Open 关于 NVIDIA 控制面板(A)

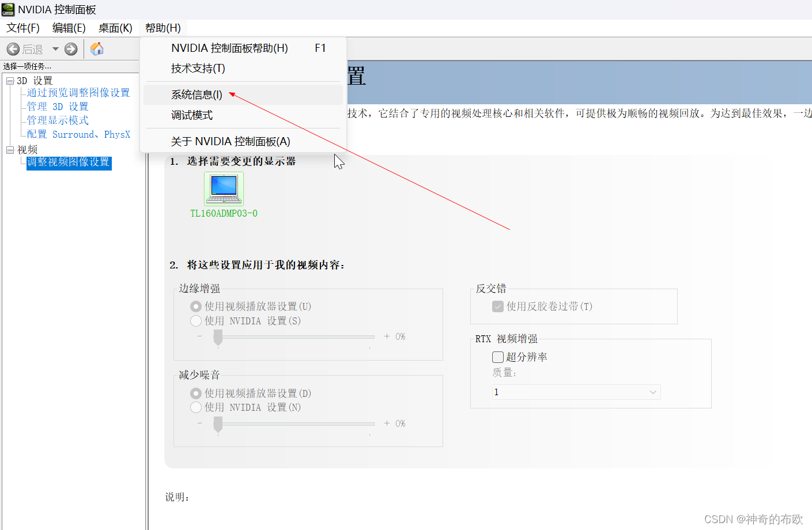[243, 142]
